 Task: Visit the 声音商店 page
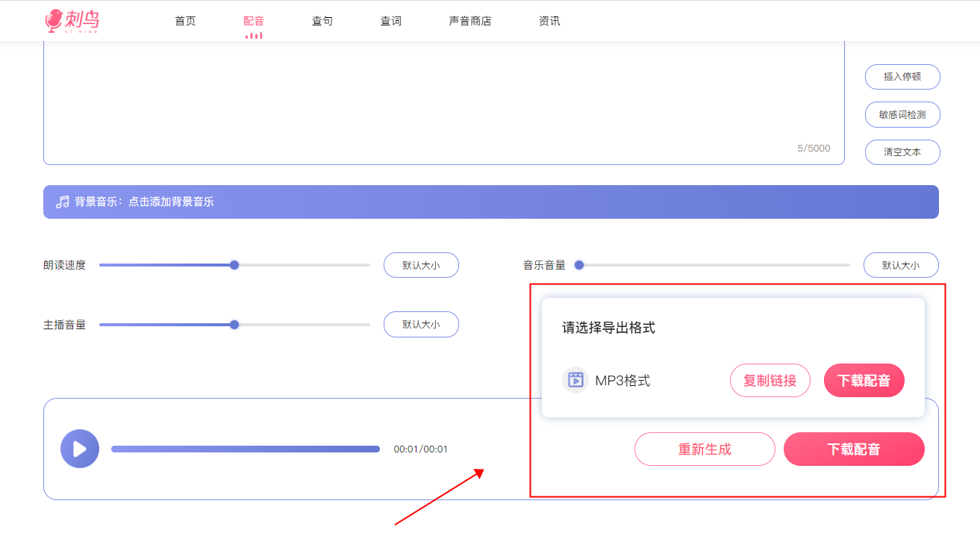pyautogui.click(x=470, y=21)
